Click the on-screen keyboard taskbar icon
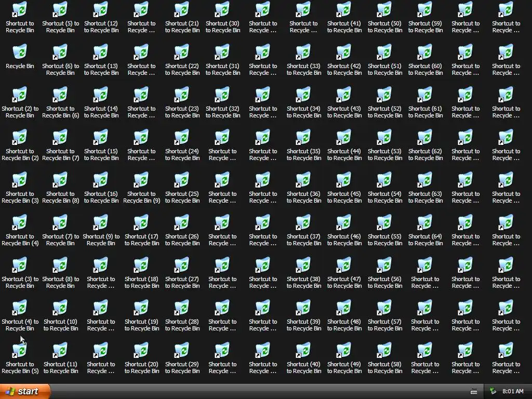The height and width of the screenshot is (399, 532). point(474,392)
